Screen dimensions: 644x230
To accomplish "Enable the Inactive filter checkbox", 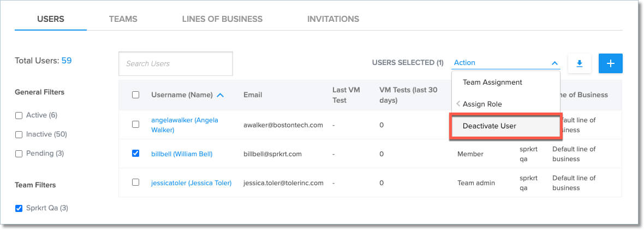I will (x=19, y=134).
